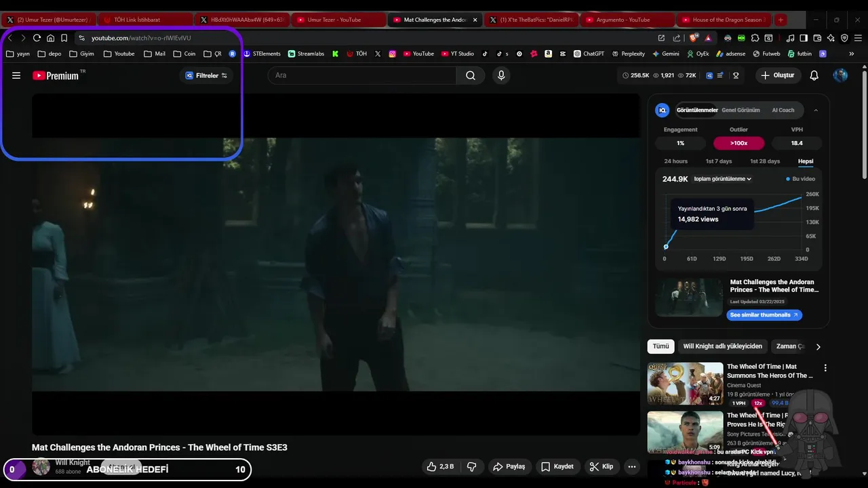Select the 24 hours range

(675, 161)
